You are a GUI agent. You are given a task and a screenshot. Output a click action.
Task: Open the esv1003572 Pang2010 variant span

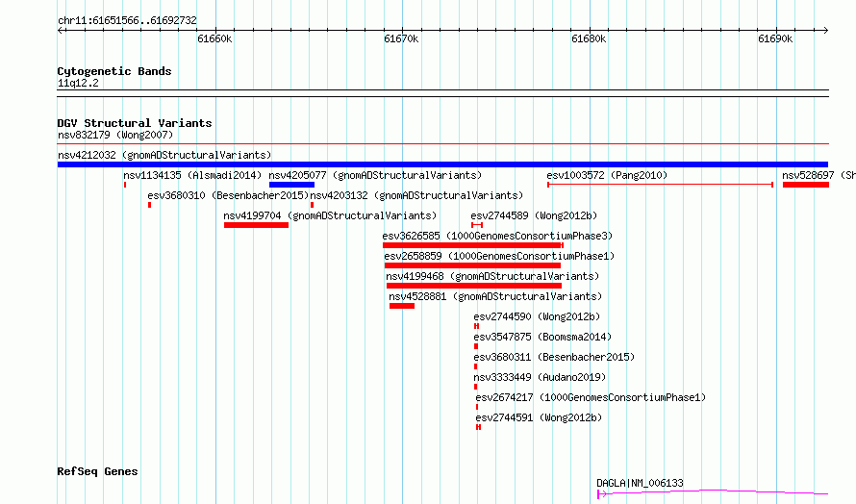tap(660, 185)
